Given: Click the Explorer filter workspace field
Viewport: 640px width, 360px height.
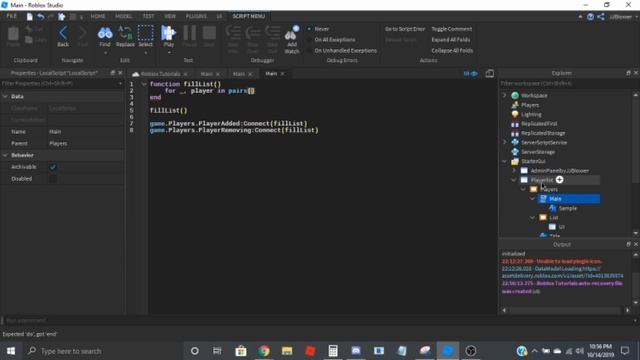Looking at the screenshot, I should [x=565, y=83].
